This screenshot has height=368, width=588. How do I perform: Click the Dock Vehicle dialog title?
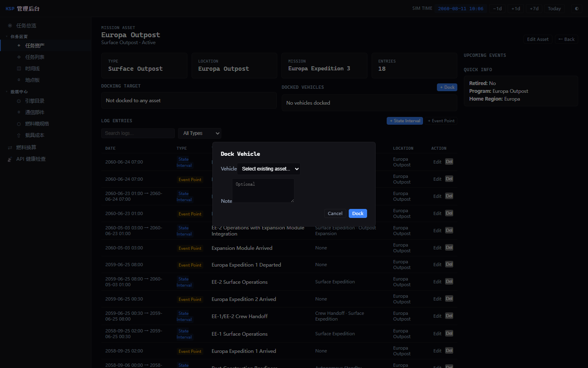point(241,154)
